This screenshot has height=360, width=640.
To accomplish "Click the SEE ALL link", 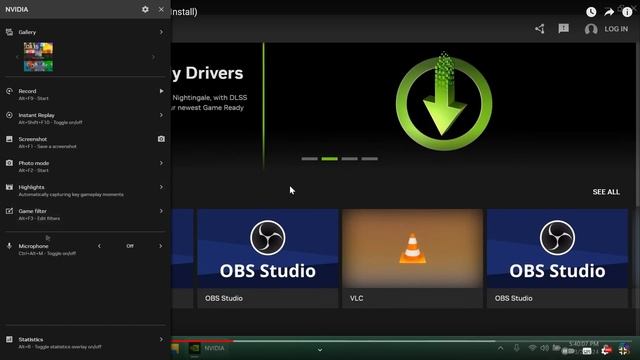I will [x=606, y=192].
